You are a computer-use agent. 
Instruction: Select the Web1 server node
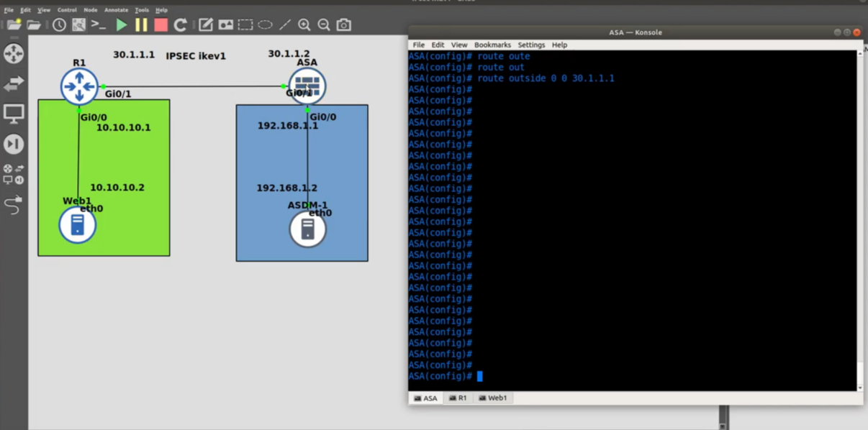point(78,225)
